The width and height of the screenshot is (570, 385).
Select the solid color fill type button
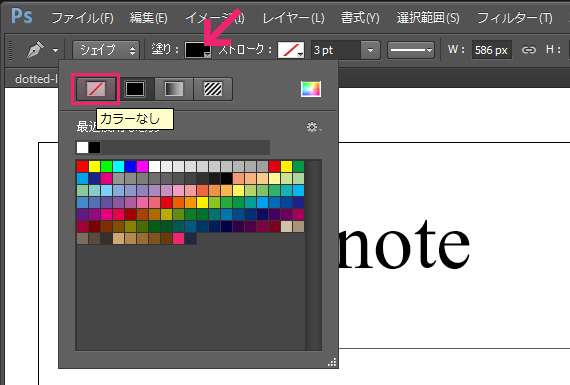[135, 89]
